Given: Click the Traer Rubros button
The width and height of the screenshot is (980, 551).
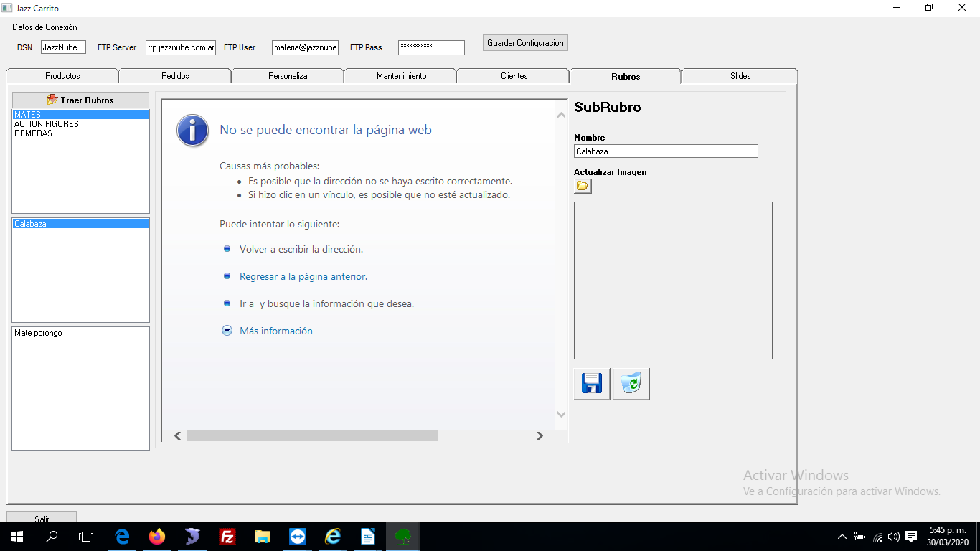Looking at the screenshot, I should 80,100.
